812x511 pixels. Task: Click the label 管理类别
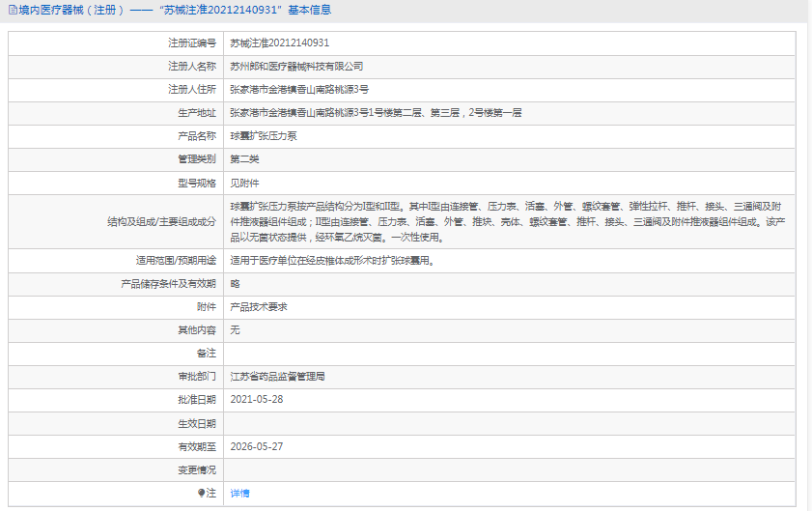point(197,159)
